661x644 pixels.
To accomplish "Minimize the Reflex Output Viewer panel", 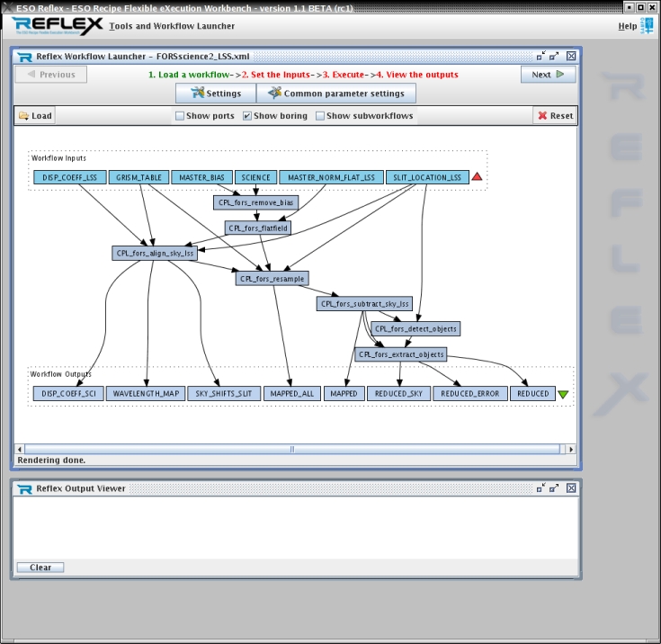I will coord(540,488).
